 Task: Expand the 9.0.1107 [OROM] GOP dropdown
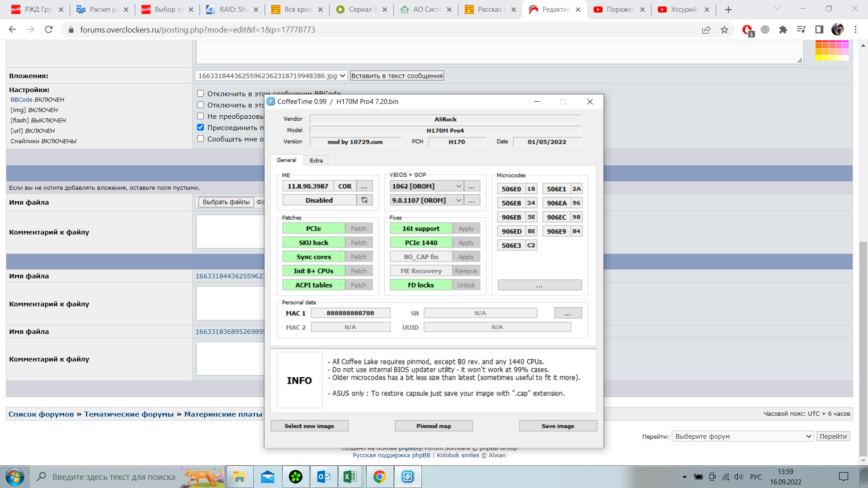pyautogui.click(x=458, y=200)
